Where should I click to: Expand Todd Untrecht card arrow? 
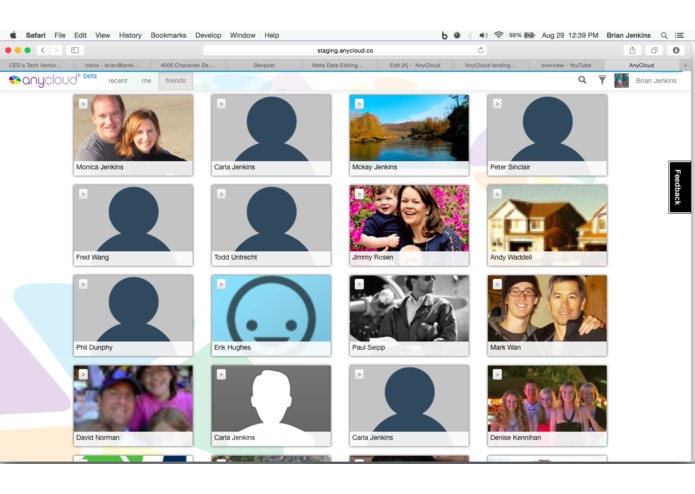pyautogui.click(x=221, y=194)
